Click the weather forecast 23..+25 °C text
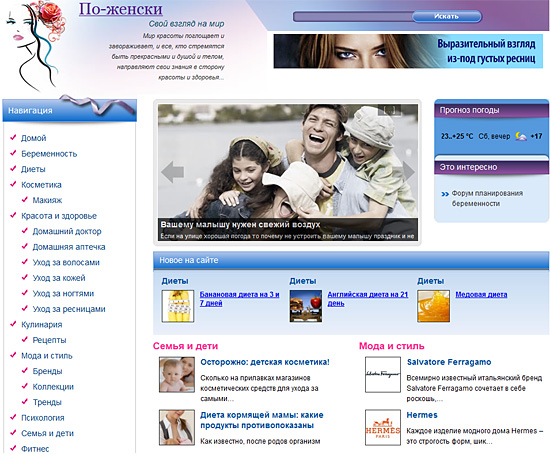This screenshot has height=454, width=550. coord(457,136)
